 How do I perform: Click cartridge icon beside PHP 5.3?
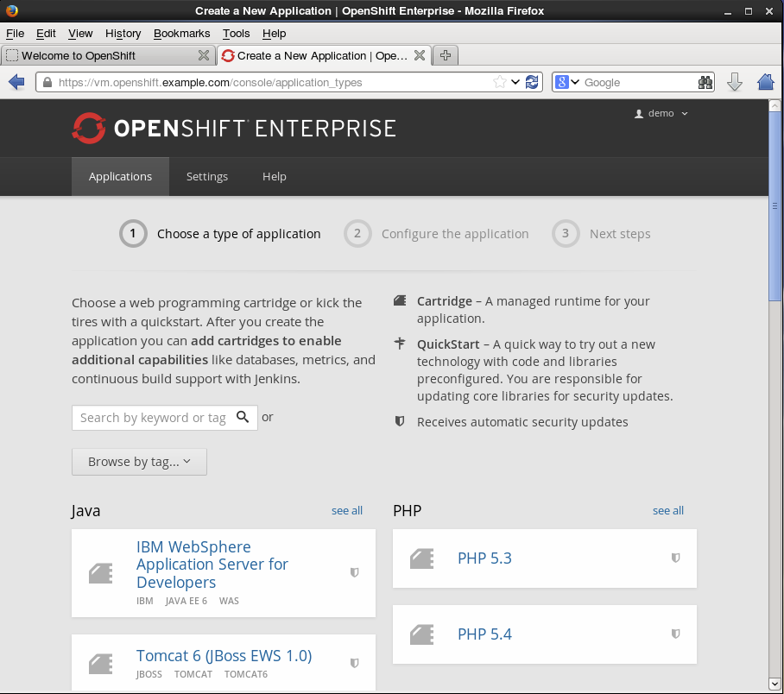pos(422,558)
